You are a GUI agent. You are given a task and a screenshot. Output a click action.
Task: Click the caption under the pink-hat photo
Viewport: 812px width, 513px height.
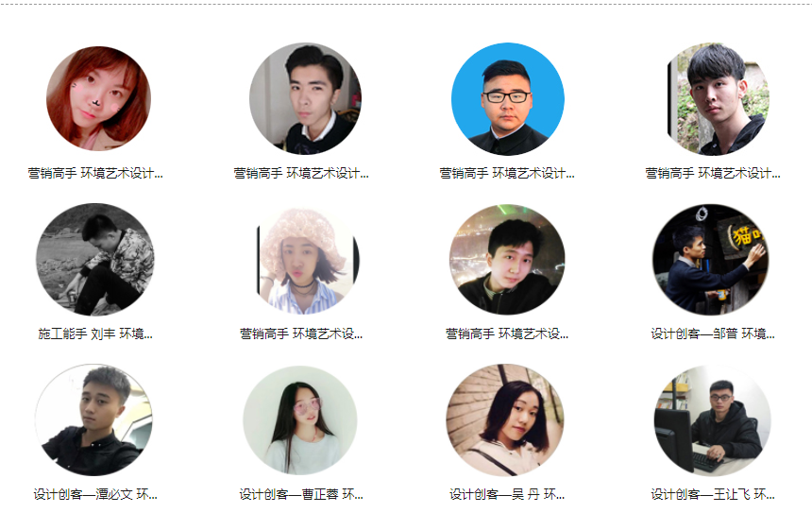[301, 333]
